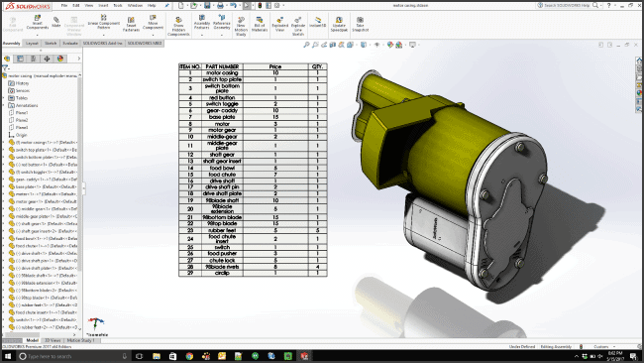Switch to SOLIDWORKS Add-Ins tab
The image size is (644, 363).
(103, 44)
